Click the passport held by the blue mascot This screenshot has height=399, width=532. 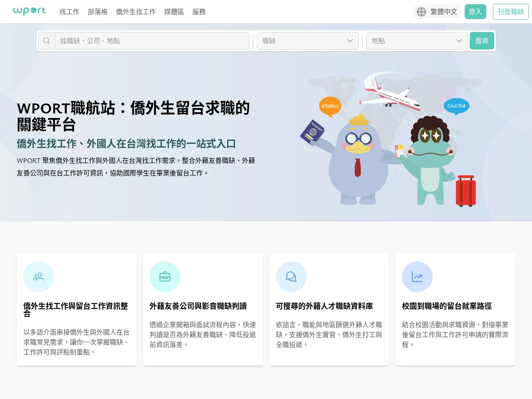pyautogui.click(x=313, y=132)
